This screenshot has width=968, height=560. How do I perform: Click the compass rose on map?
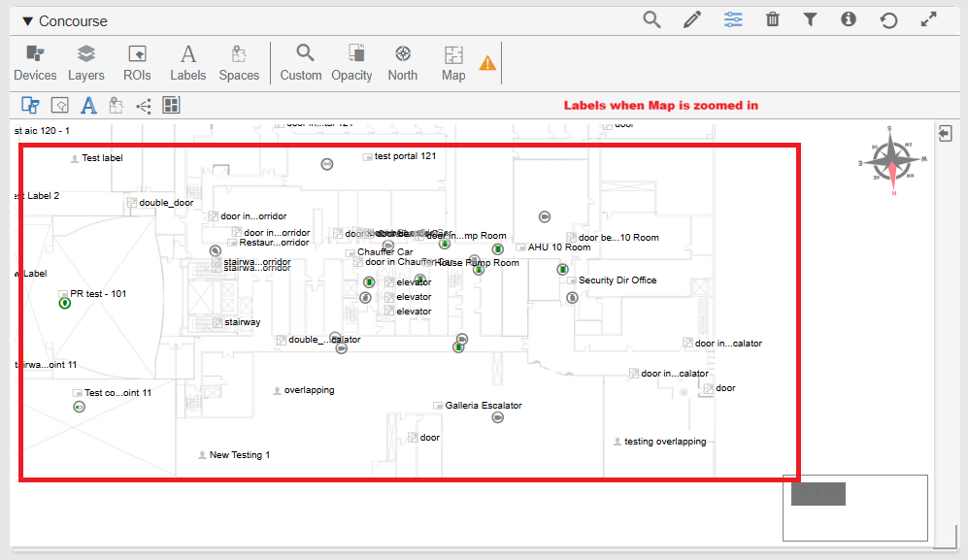(892, 160)
